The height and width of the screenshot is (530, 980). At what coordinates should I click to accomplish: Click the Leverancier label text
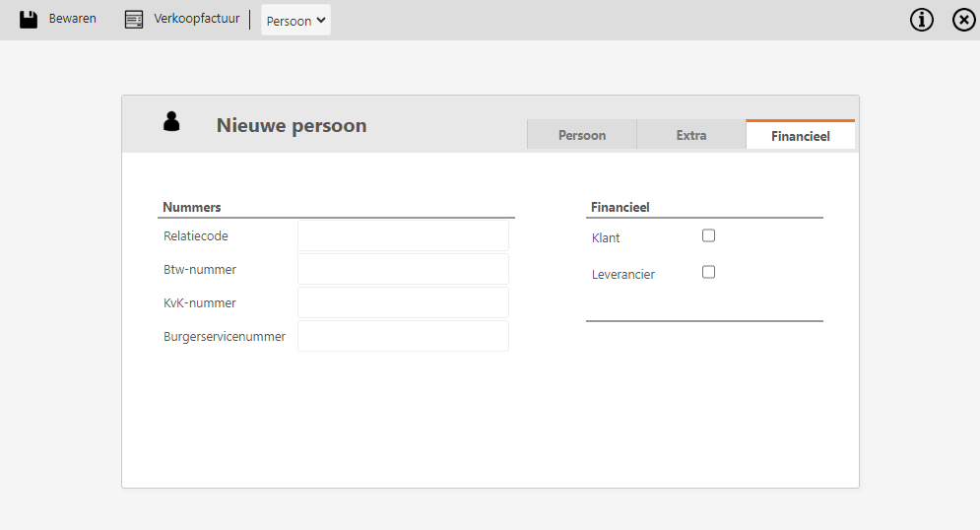click(623, 275)
